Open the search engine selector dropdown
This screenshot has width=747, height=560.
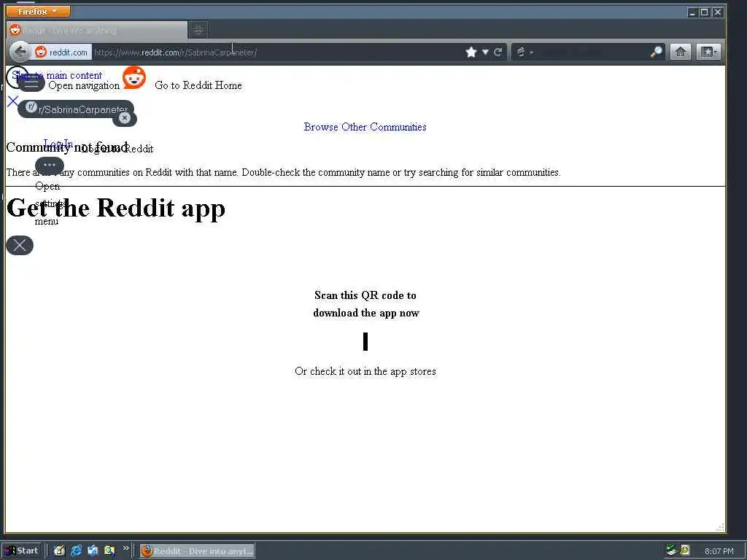click(x=524, y=52)
